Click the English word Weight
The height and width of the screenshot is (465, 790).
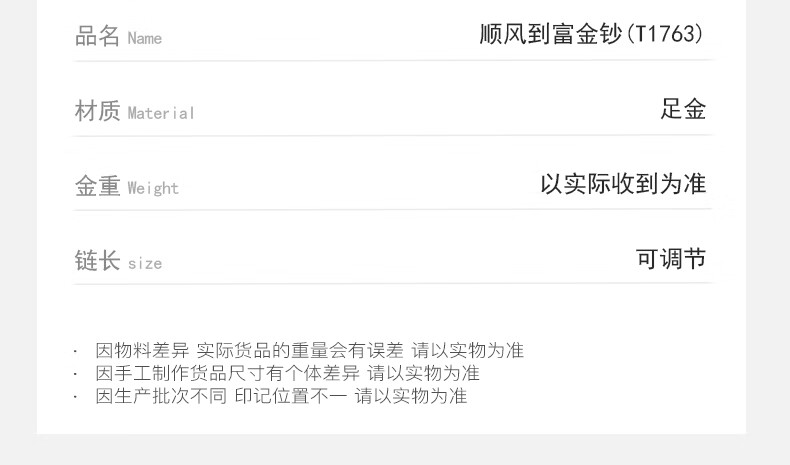coord(153,188)
